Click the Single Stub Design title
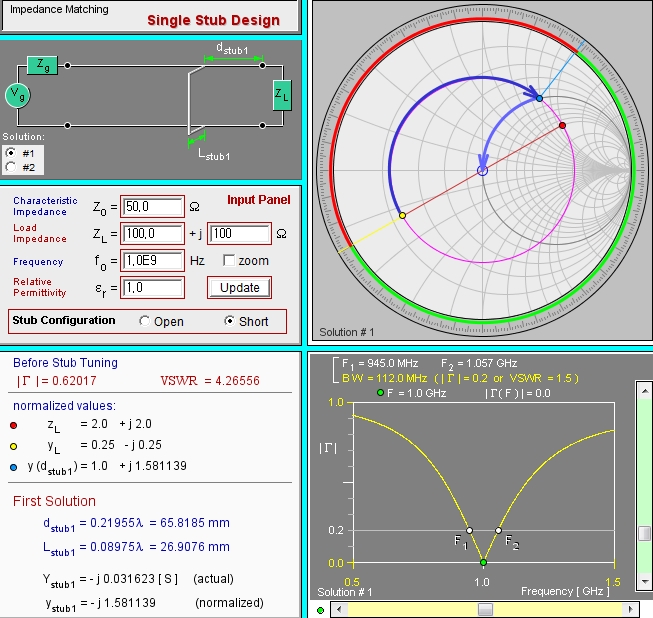The image size is (653, 618). coord(213,20)
